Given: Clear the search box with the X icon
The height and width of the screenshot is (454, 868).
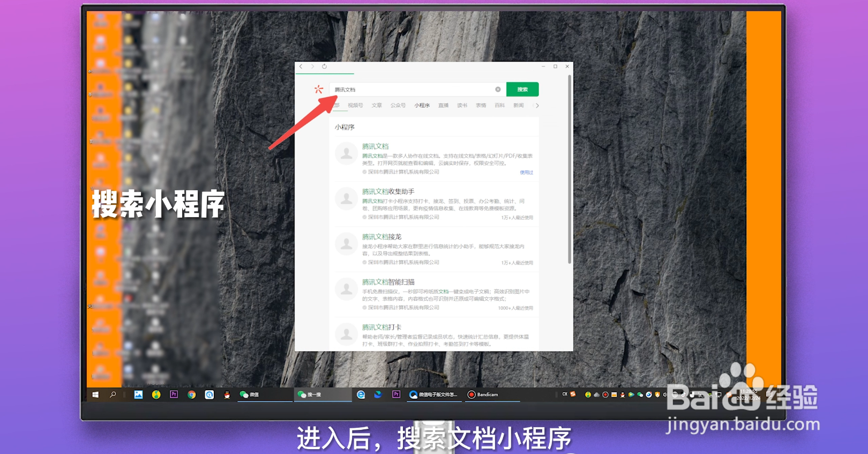Looking at the screenshot, I should (498, 90).
